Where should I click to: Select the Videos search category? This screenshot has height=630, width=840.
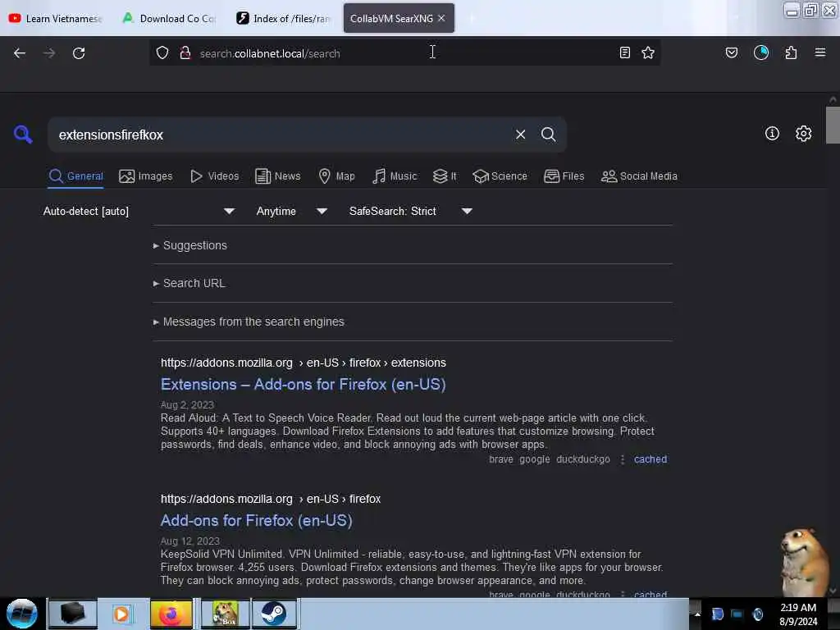click(215, 176)
